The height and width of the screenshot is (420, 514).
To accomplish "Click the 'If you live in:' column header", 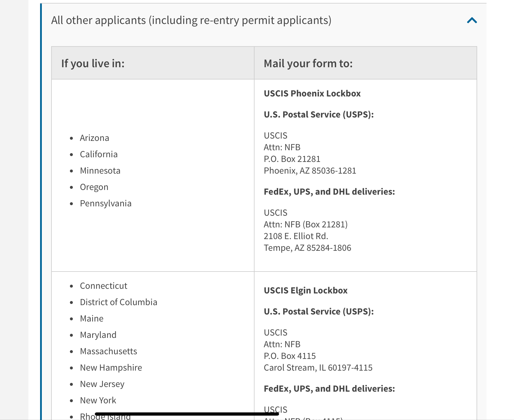I will click(93, 63).
